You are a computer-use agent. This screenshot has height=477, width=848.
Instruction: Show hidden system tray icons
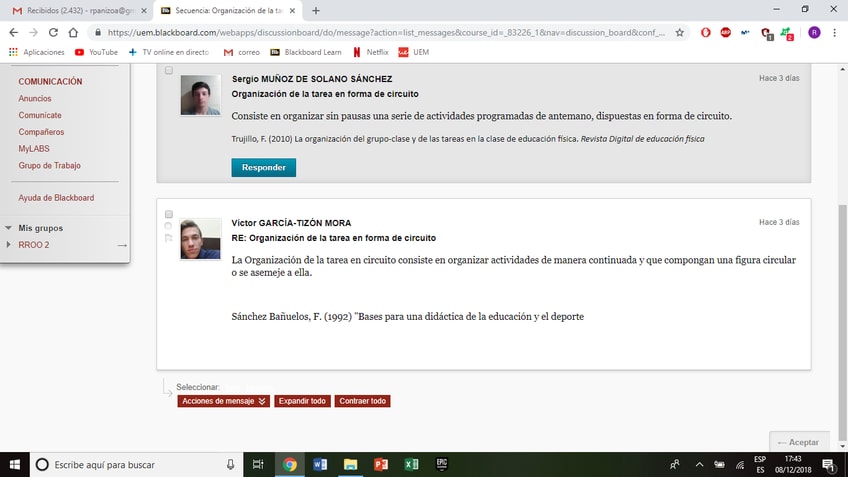click(699, 465)
